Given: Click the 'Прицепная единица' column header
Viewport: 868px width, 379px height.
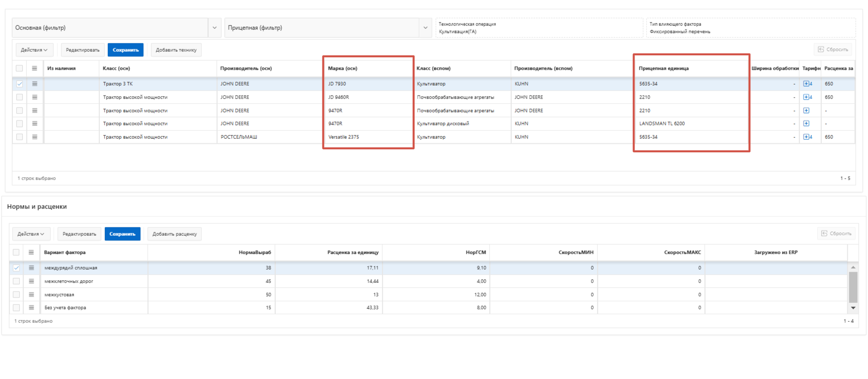Looking at the screenshot, I should point(664,68).
